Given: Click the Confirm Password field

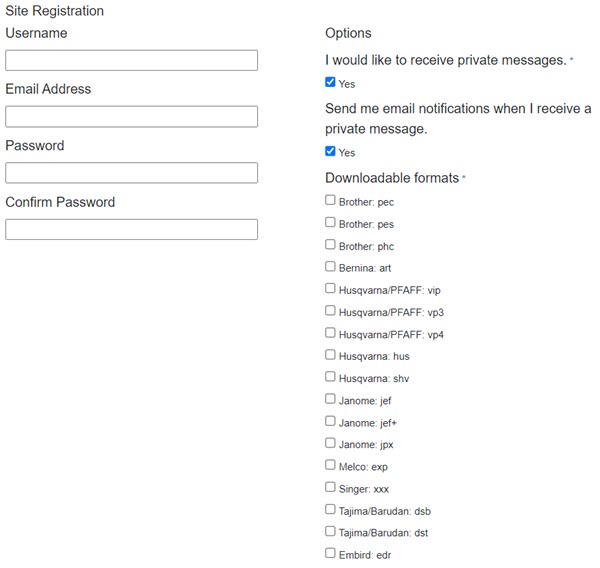Looking at the screenshot, I should [x=131, y=229].
